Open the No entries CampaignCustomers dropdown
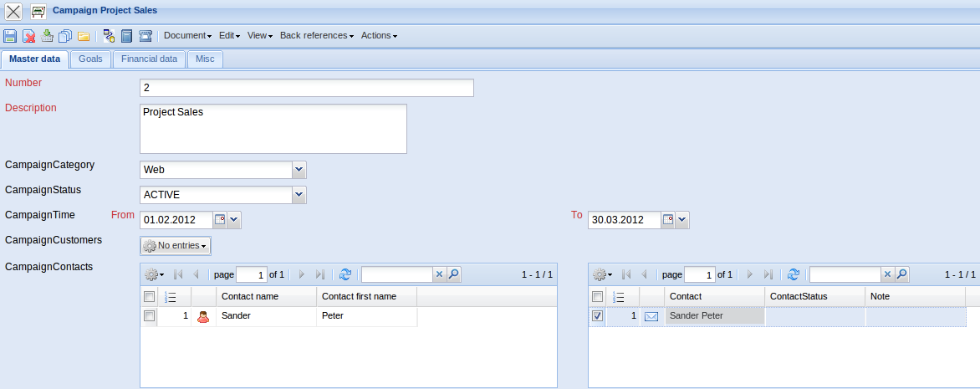The image size is (980, 389). [x=176, y=246]
